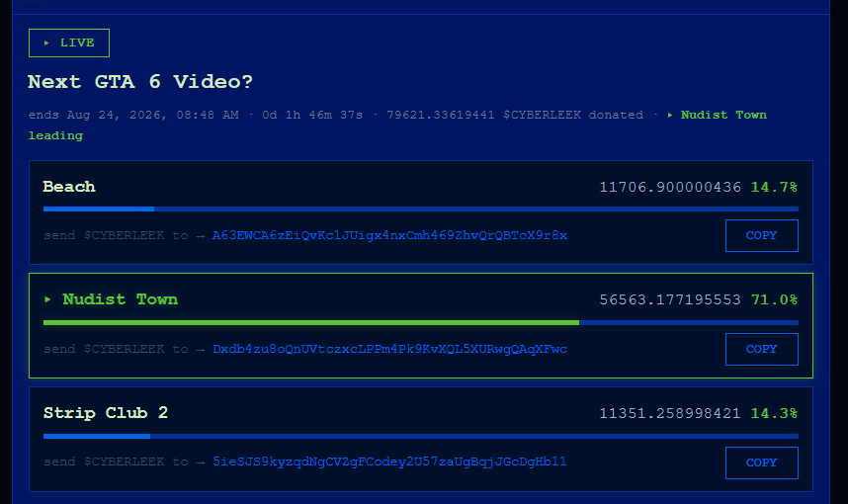Copy the Nudist Town donation address
This screenshot has width=848, height=504.
761,349
